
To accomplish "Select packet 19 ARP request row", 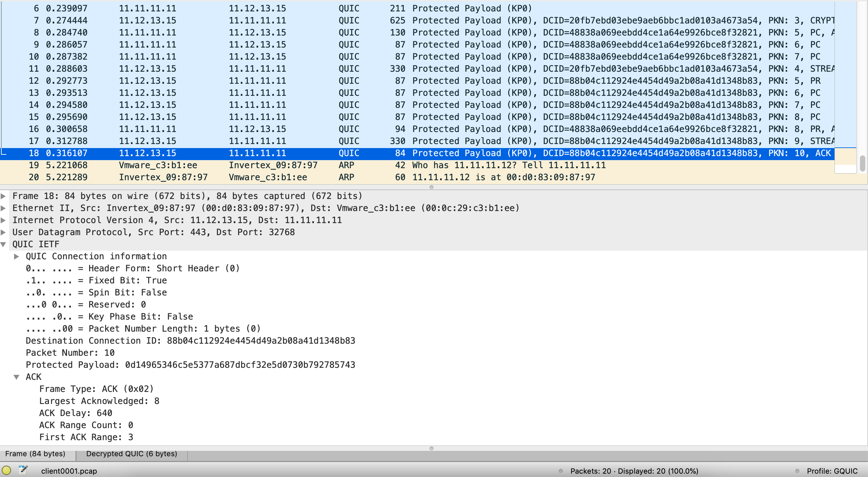I will pyautogui.click(x=303, y=165).
